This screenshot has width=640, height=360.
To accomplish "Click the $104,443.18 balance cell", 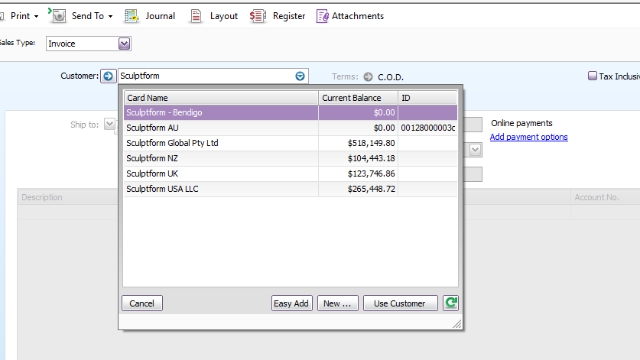I will tap(358, 158).
